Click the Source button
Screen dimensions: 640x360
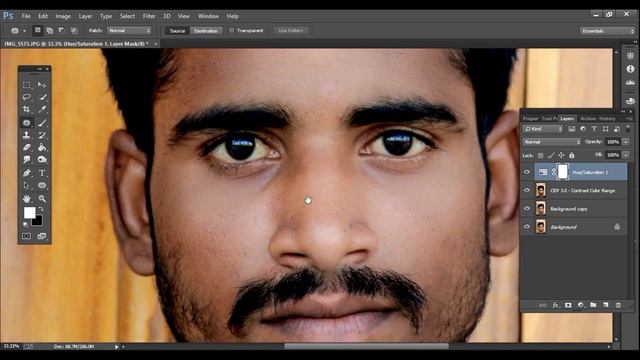point(178,31)
